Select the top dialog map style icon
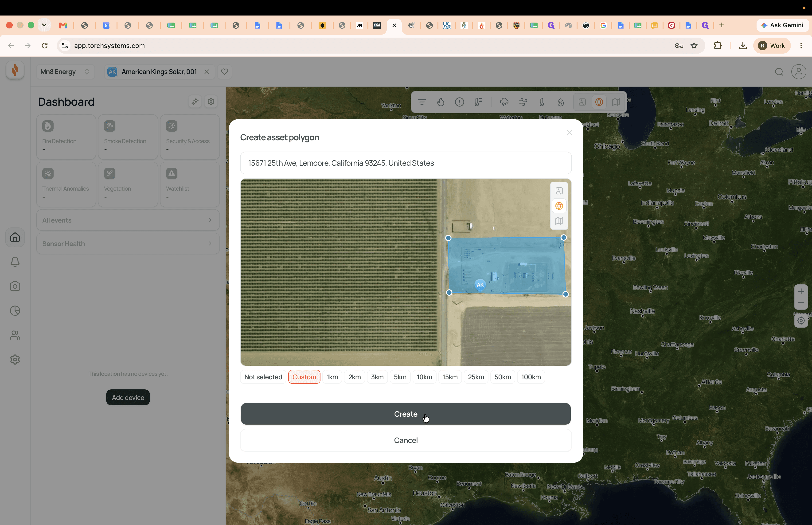 (559, 191)
